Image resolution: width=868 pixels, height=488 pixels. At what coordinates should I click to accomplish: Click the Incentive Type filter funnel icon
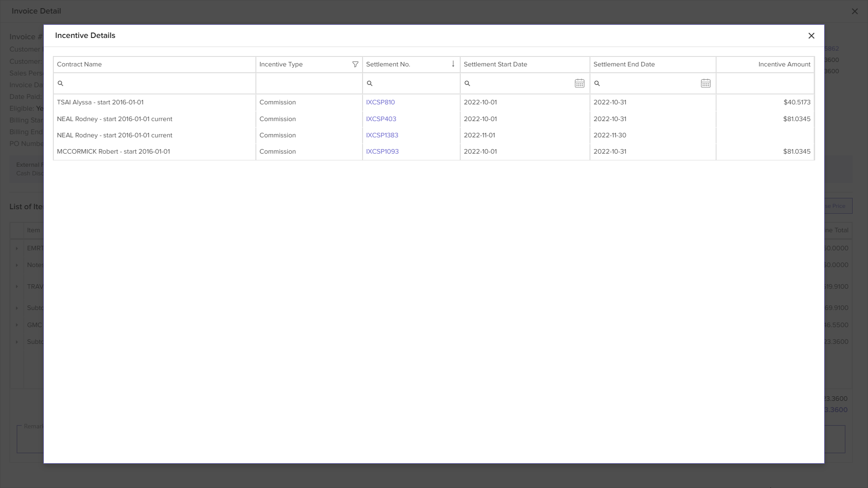355,64
